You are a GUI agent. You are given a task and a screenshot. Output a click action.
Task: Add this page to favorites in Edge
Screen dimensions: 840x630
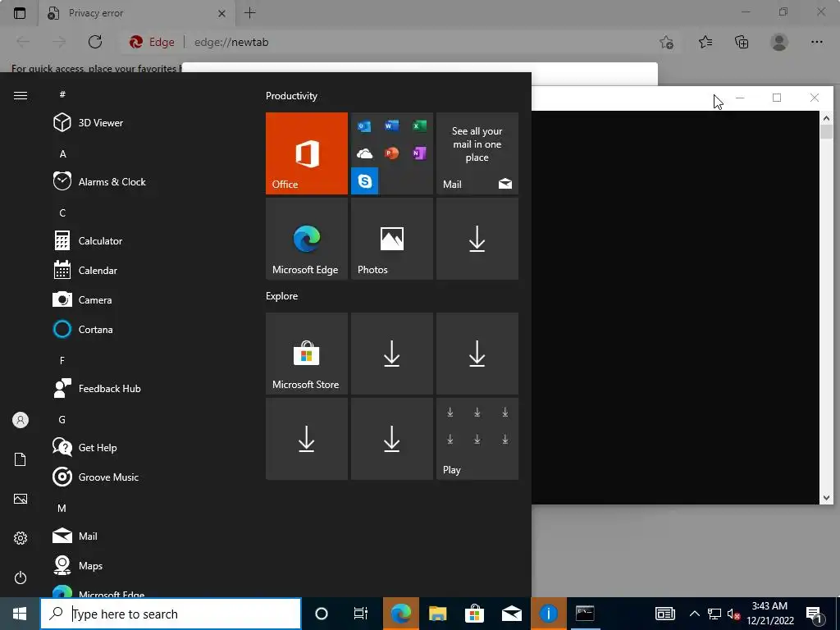(x=666, y=42)
